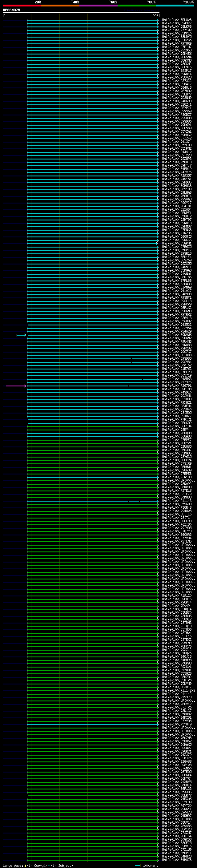The image size is (197, 868).
Task: Open hit UniRef100_O22664
Action: click(177, 210)
